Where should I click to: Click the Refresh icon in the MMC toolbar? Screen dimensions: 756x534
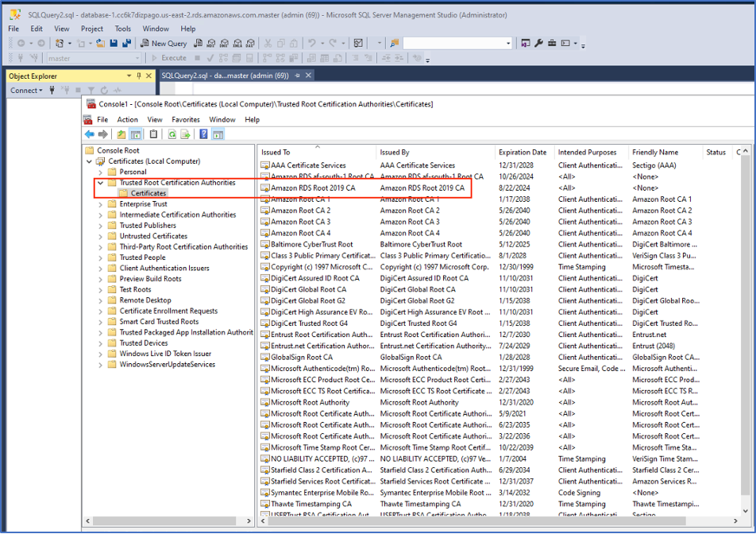coord(172,135)
